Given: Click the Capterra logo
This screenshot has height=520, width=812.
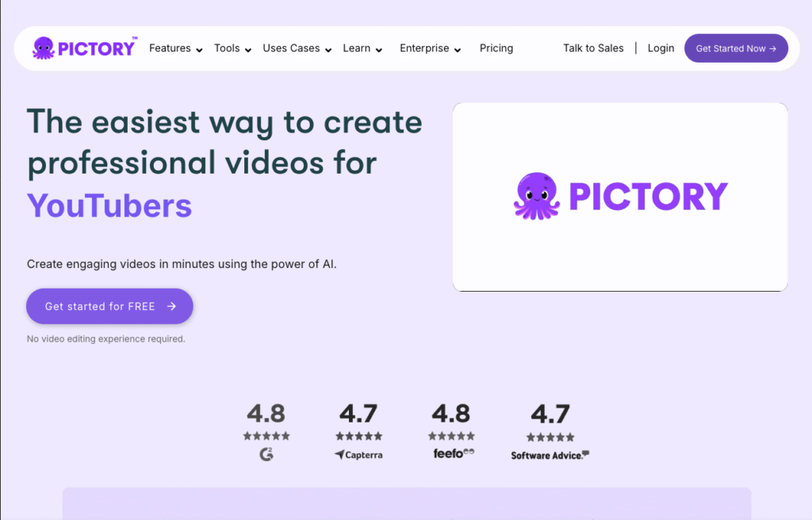Looking at the screenshot, I should (358, 455).
